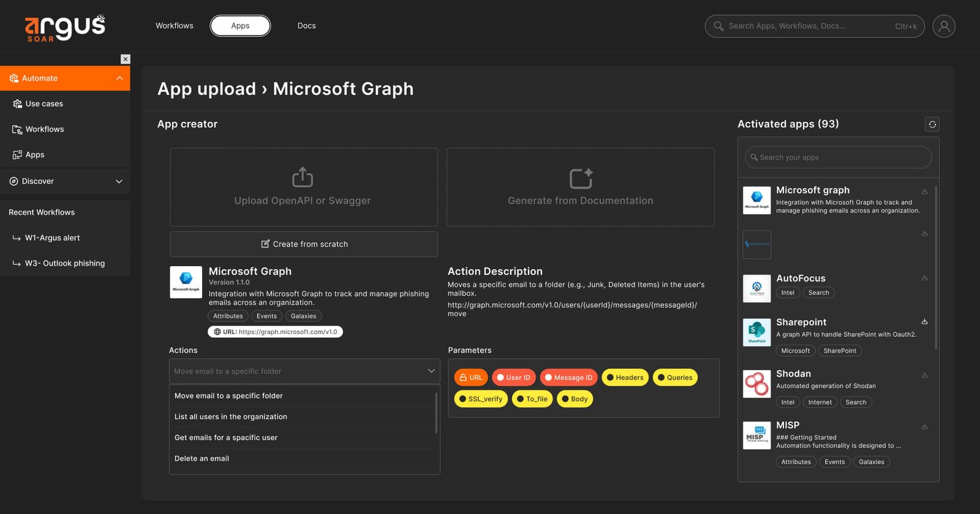Open W1-Argus alert recent workflow
This screenshot has height=514, width=980.
point(65,238)
